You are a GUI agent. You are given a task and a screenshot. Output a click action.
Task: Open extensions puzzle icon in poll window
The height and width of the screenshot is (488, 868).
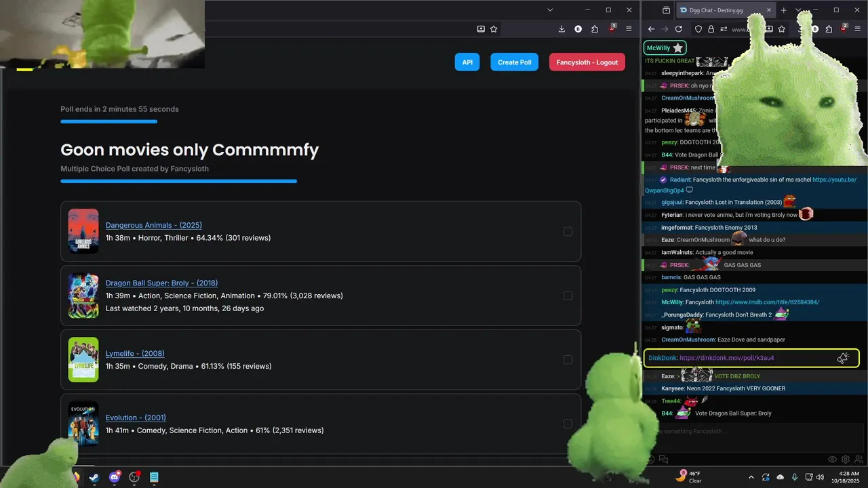coord(595,29)
